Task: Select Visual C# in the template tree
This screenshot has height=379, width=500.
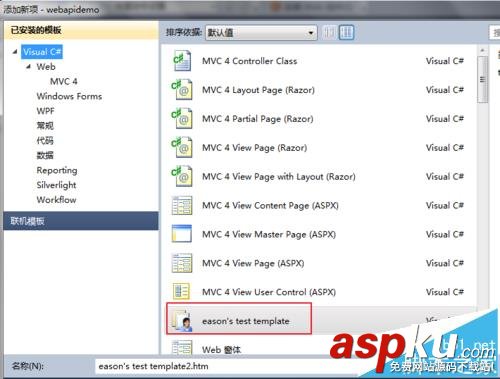Action: point(42,52)
